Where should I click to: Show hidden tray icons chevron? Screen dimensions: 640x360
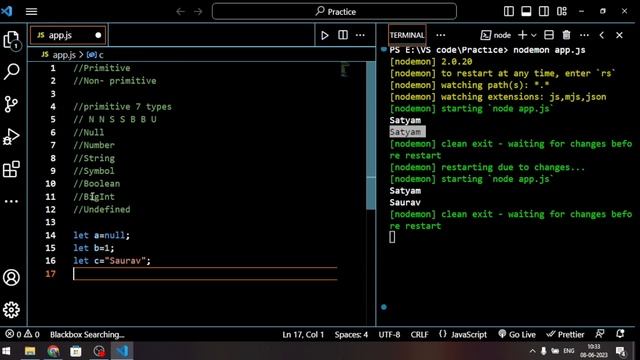click(x=532, y=351)
